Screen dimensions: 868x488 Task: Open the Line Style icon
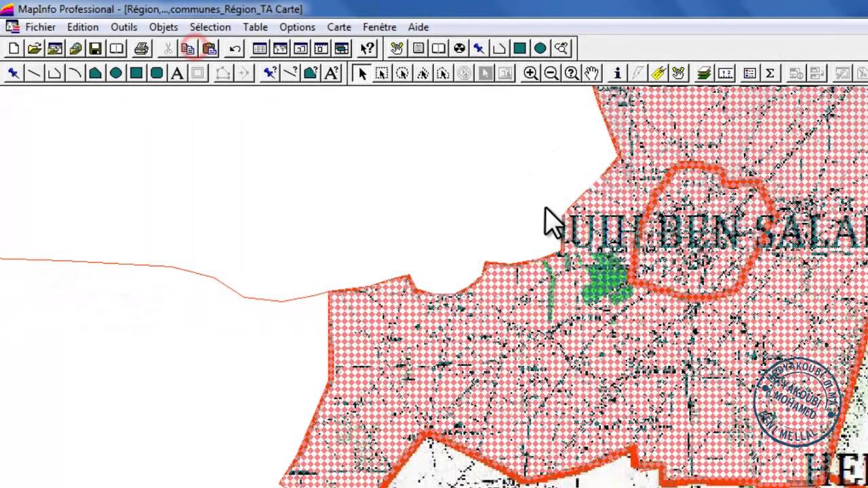tap(290, 73)
